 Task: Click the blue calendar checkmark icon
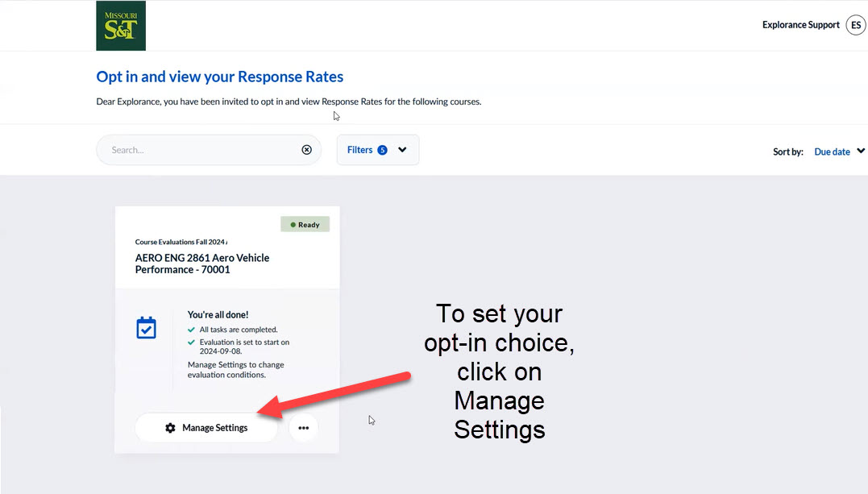(x=146, y=327)
